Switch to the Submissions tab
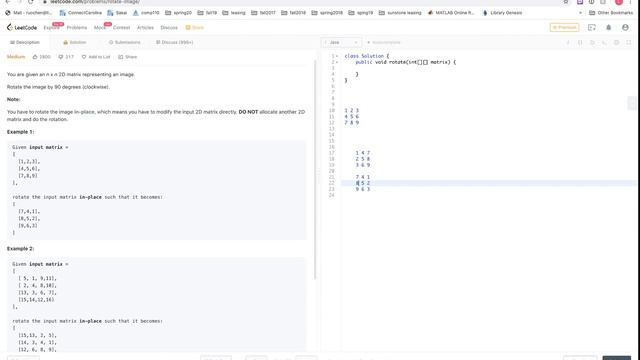 point(124,42)
